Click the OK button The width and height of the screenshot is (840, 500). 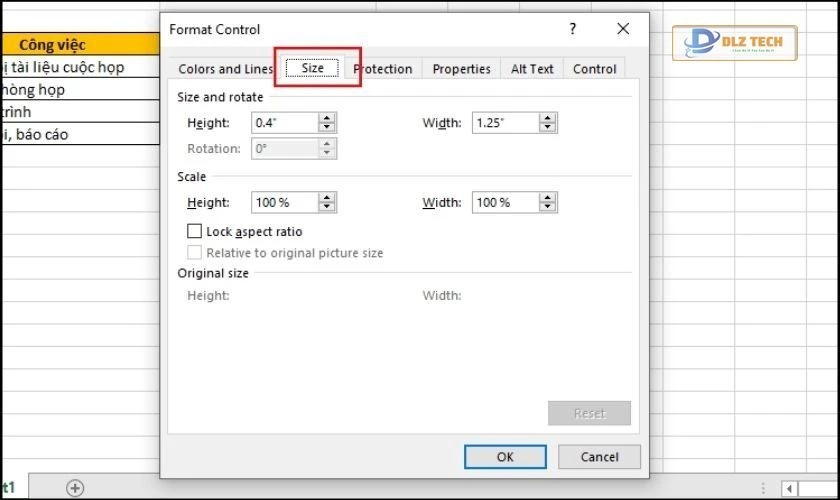point(505,456)
